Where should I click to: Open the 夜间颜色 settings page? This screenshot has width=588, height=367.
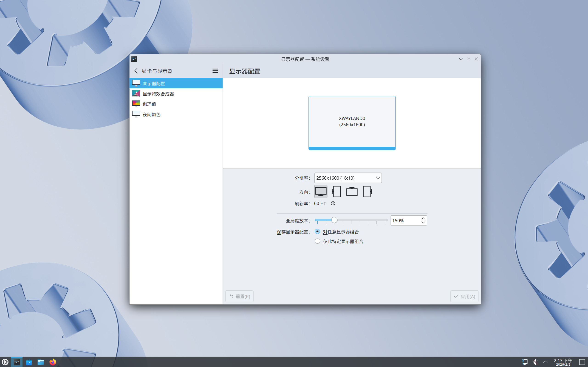pyautogui.click(x=151, y=114)
